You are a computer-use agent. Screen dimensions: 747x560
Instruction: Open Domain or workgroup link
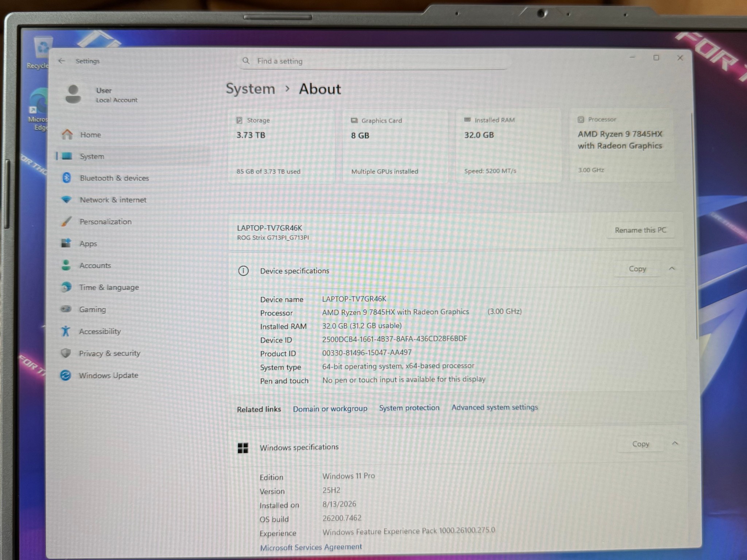click(330, 409)
